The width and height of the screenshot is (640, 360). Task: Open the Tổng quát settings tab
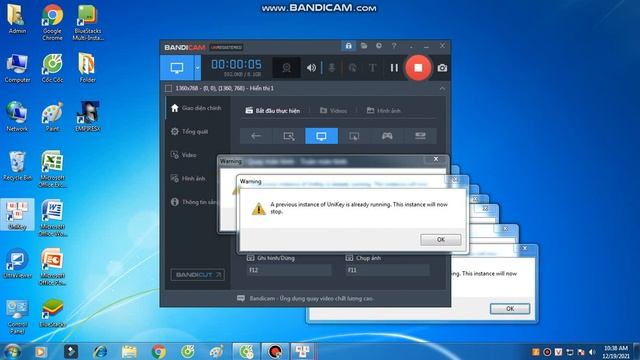click(197, 131)
